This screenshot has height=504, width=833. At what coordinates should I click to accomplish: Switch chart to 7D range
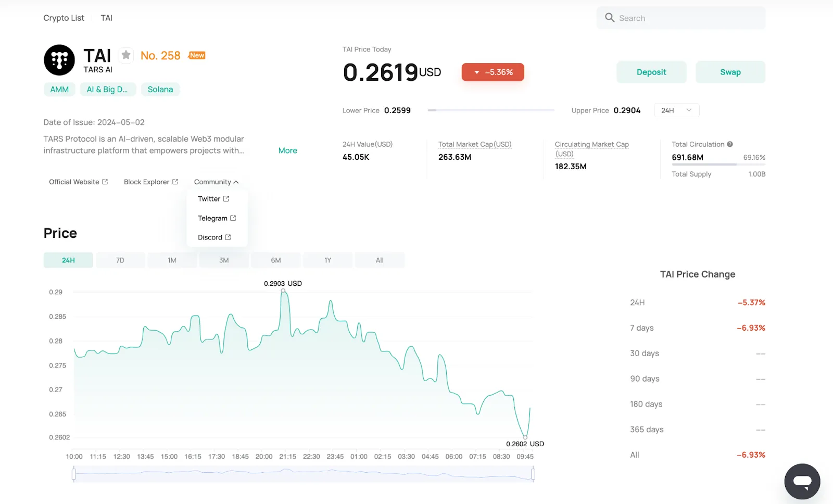[x=120, y=260]
